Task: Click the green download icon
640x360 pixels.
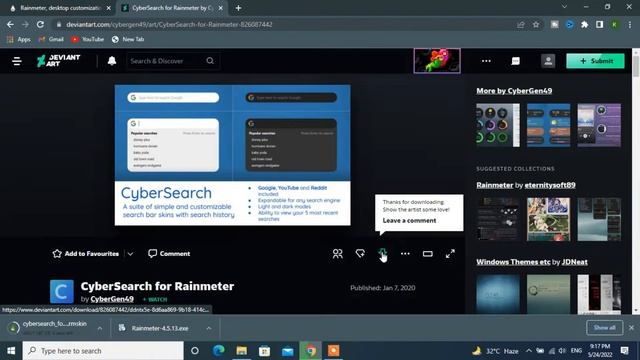Action: [382, 253]
